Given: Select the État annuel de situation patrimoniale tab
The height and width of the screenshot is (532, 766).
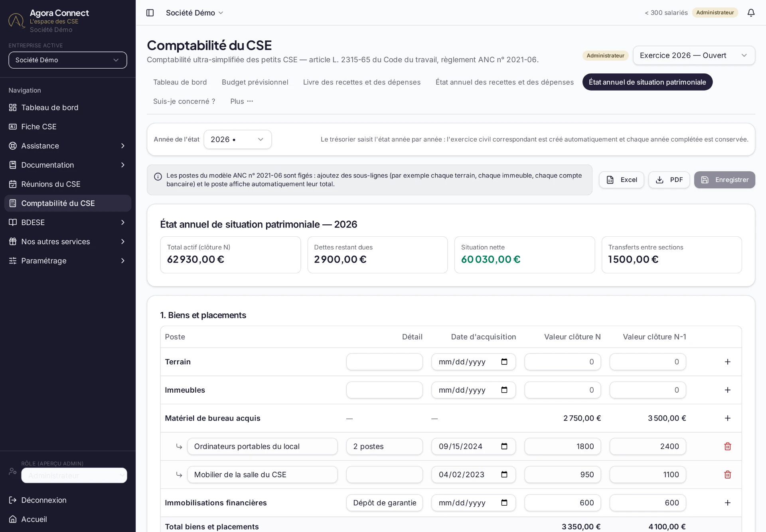Looking at the screenshot, I should pyautogui.click(x=647, y=82).
